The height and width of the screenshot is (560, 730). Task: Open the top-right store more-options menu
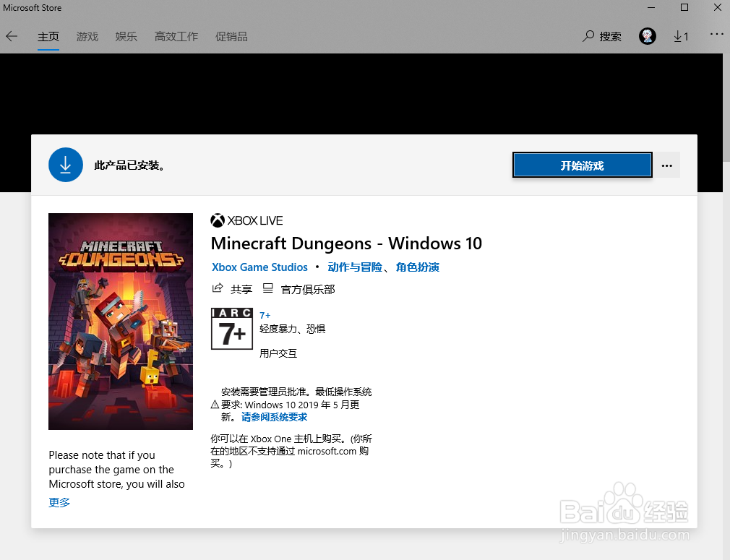[716, 34]
